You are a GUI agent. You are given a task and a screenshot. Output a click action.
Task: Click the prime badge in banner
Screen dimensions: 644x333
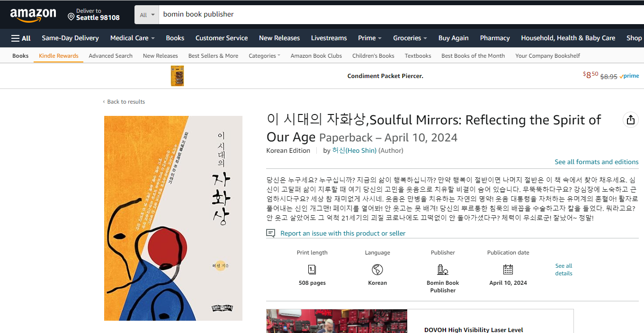[x=629, y=76]
